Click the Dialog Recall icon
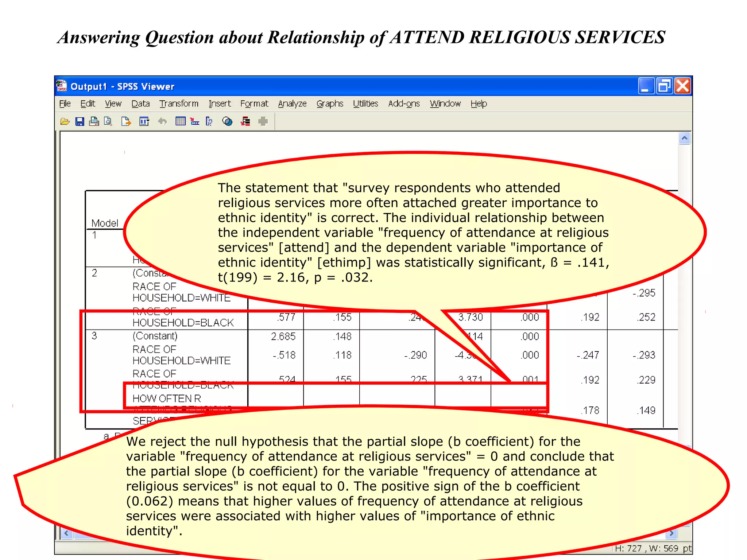 pyautogui.click(x=144, y=121)
